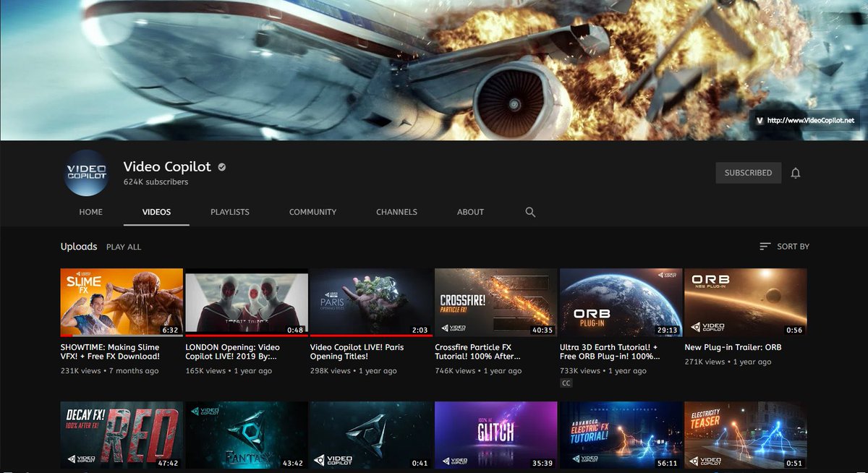Open the About tab
This screenshot has height=473, width=868.
(x=470, y=212)
